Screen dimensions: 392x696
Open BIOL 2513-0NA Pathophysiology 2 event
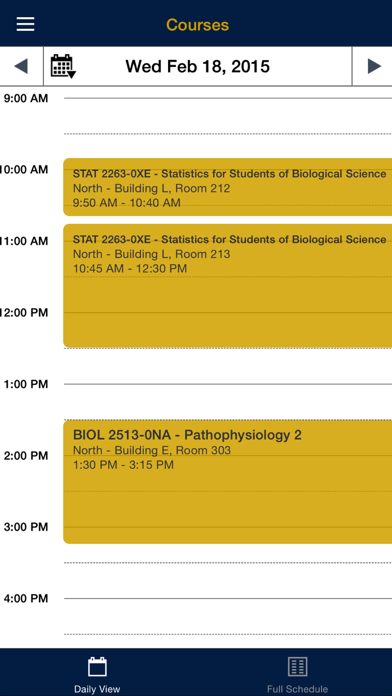pos(227,482)
